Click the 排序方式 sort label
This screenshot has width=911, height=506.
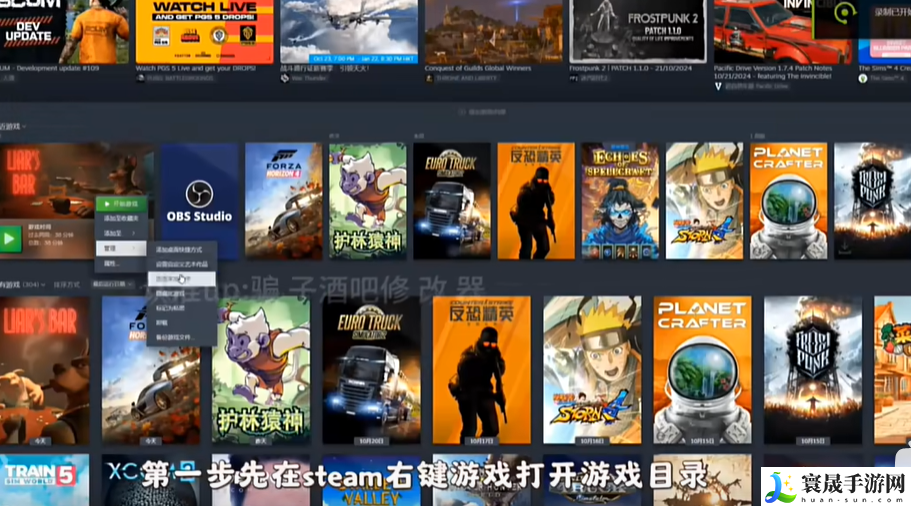67,285
